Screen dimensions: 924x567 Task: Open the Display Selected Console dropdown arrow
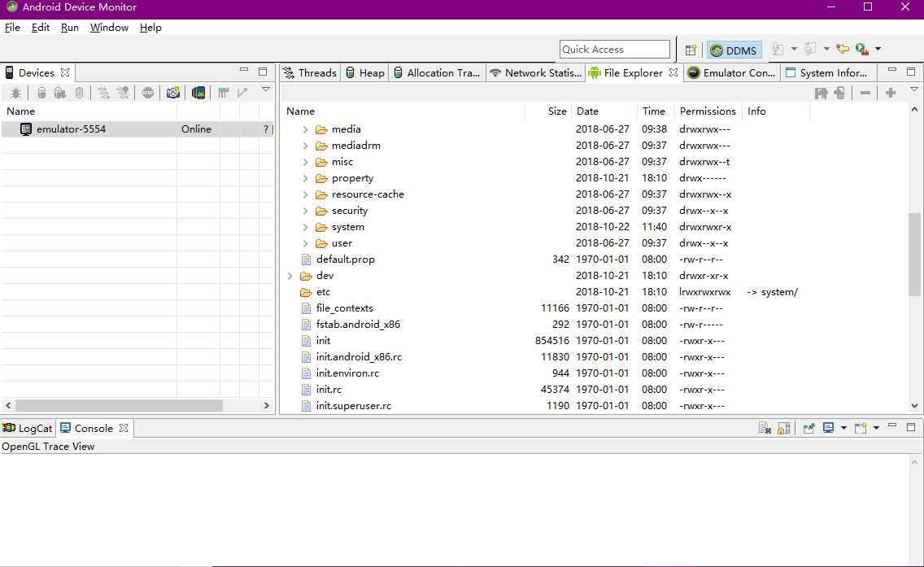843,428
